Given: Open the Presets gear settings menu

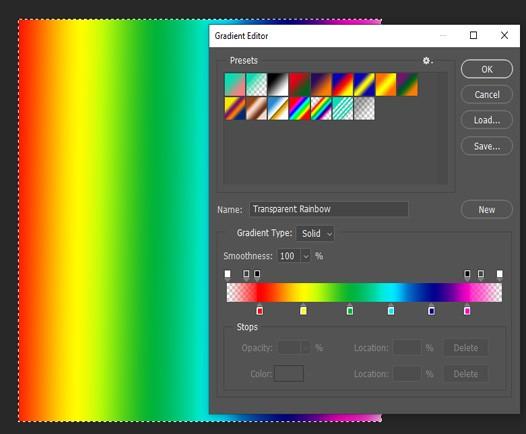Looking at the screenshot, I should click(x=427, y=61).
